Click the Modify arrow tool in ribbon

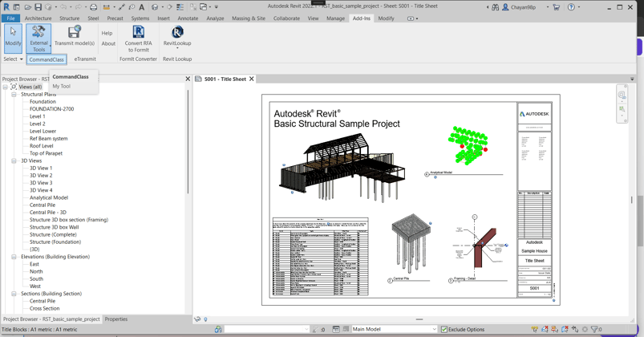[13, 38]
